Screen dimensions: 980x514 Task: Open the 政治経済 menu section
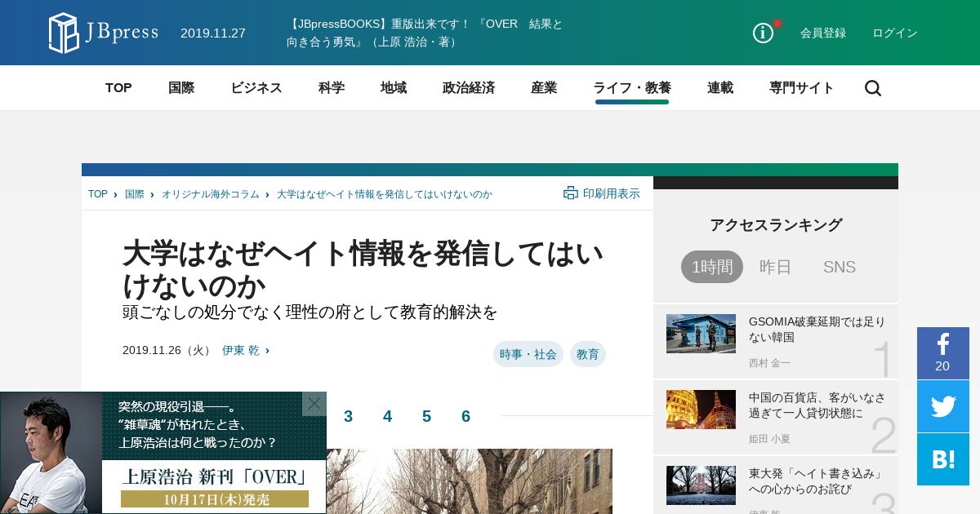(469, 88)
